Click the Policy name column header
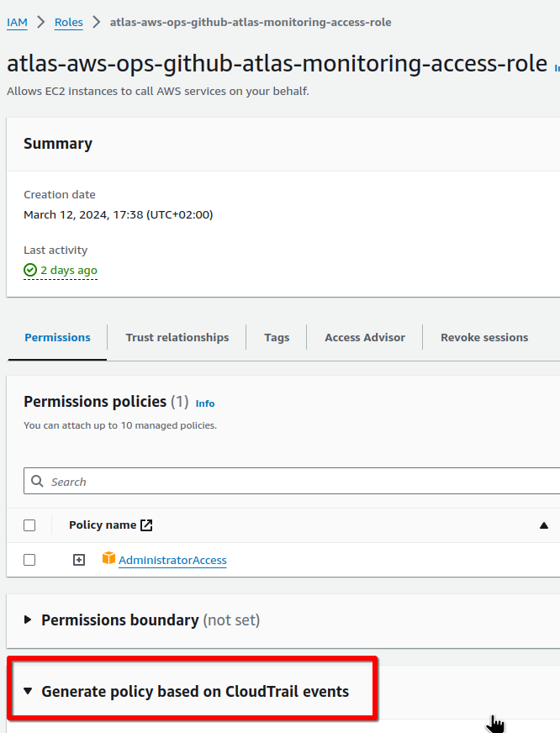 103,525
